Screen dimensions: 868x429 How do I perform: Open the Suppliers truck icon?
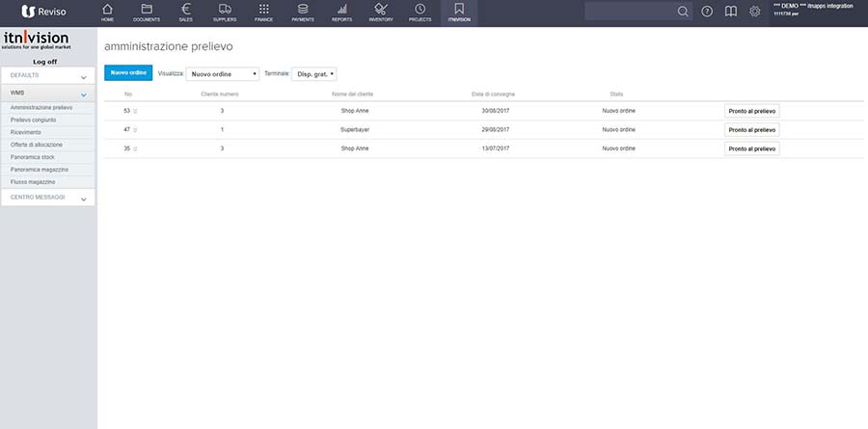coord(225,12)
